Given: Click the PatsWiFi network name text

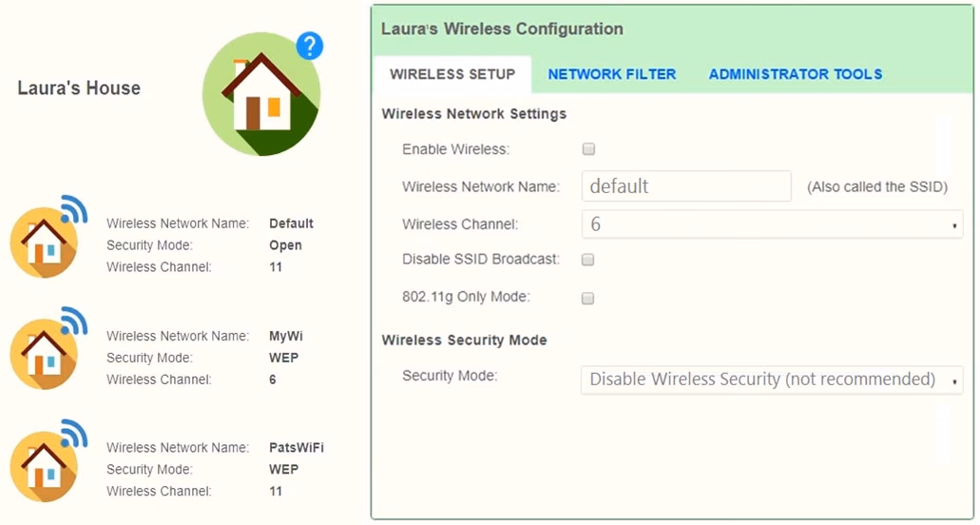Looking at the screenshot, I should 297,448.
